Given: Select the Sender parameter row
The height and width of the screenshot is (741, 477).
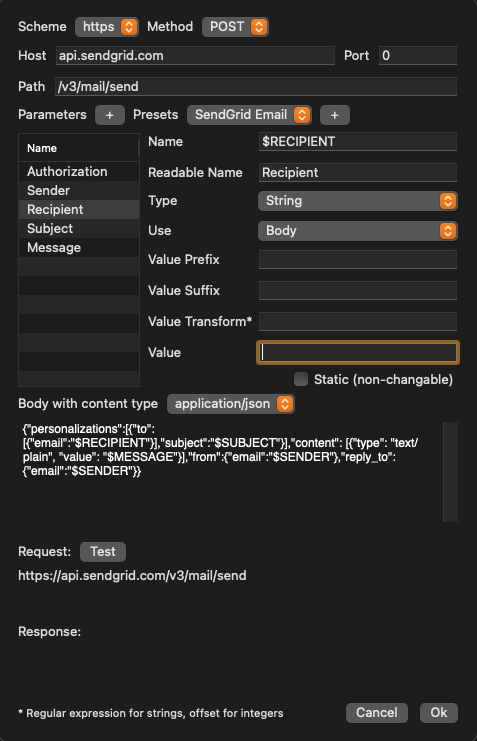Looking at the screenshot, I should tap(79, 190).
